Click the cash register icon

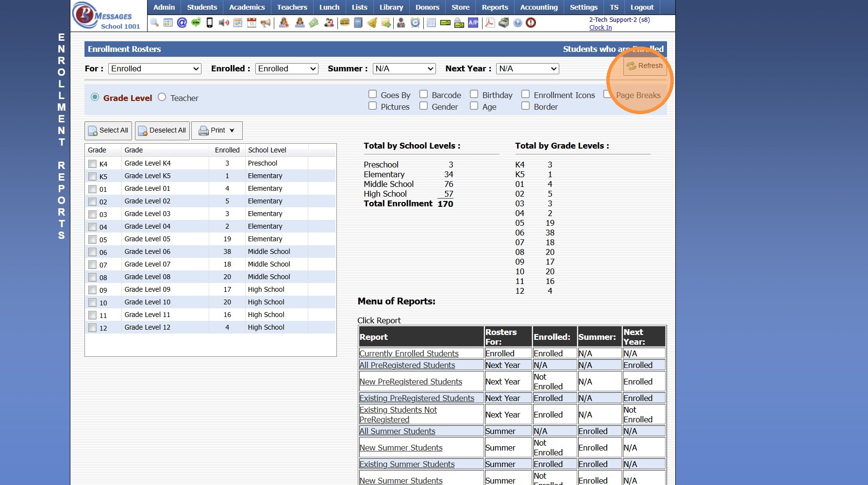(x=504, y=22)
